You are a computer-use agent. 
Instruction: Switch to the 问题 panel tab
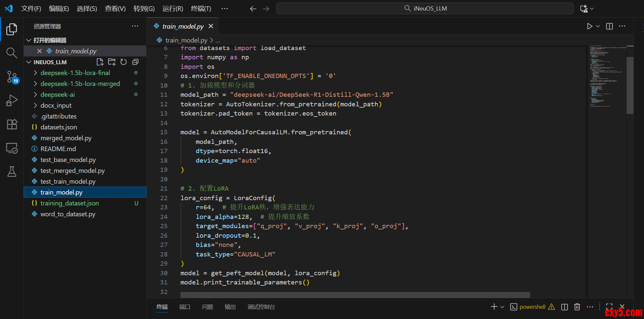pyautogui.click(x=208, y=307)
